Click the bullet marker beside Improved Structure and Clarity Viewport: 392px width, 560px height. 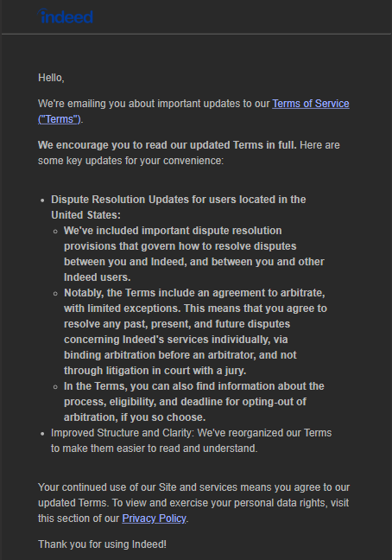[x=43, y=434]
